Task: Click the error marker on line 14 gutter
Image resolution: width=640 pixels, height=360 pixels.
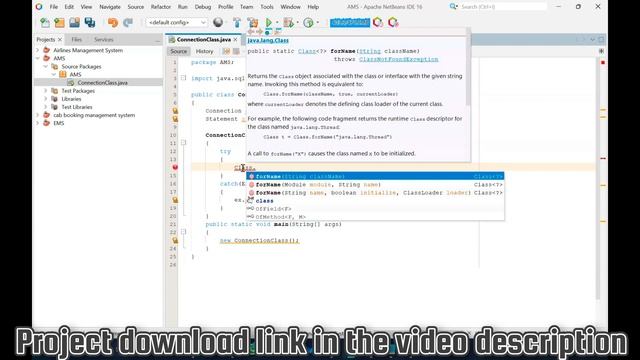Action: (x=175, y=167)
